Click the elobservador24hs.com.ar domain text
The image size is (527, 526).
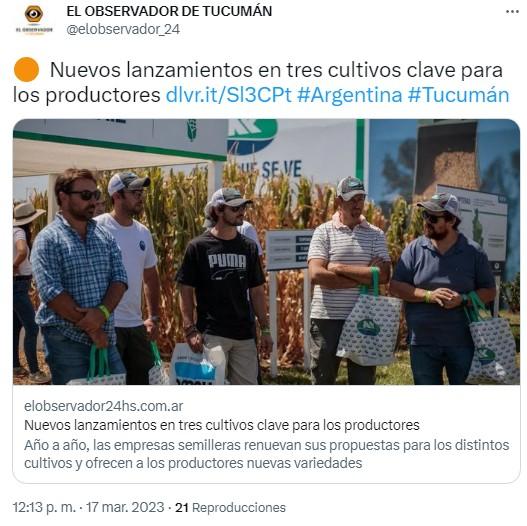(104, 406)
